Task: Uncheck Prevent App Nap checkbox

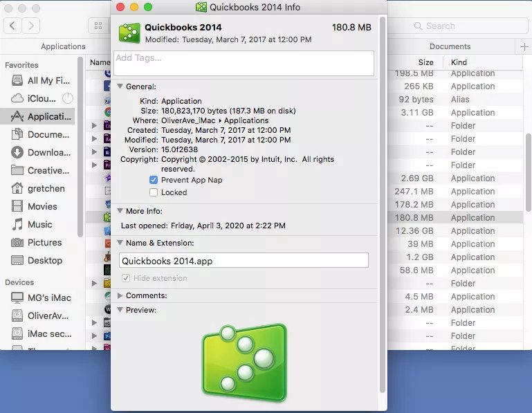Action: click(x=154, y=180)
